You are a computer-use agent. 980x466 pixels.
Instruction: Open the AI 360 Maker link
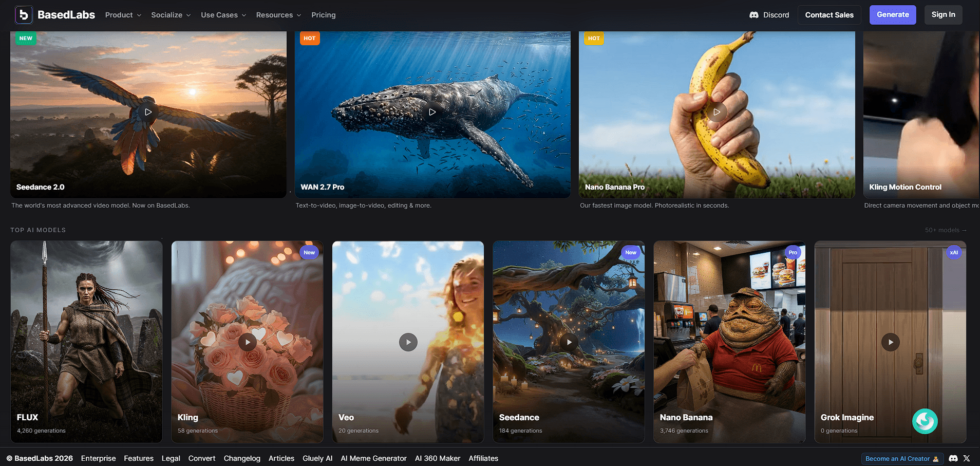(438, 458)
